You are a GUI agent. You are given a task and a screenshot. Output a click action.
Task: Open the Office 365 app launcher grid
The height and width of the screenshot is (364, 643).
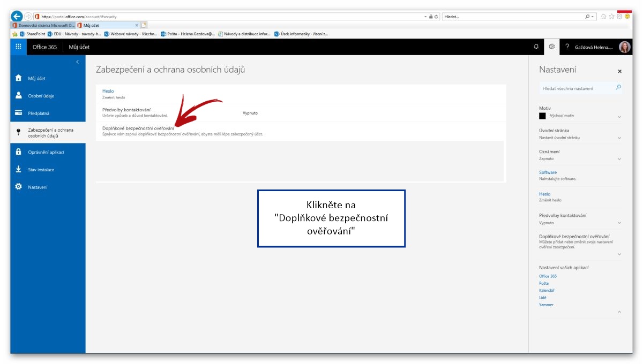[x=18, y=47]
